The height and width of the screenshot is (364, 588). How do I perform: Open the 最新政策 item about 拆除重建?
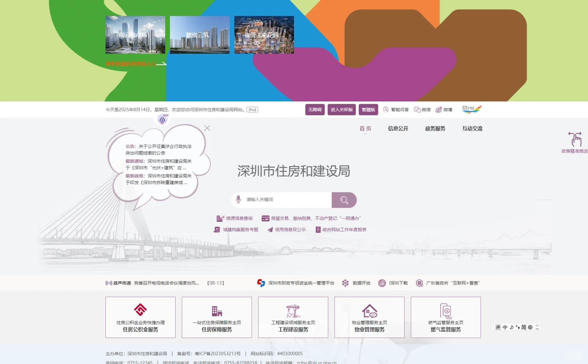pyautogui.click(x=158, y=179)
